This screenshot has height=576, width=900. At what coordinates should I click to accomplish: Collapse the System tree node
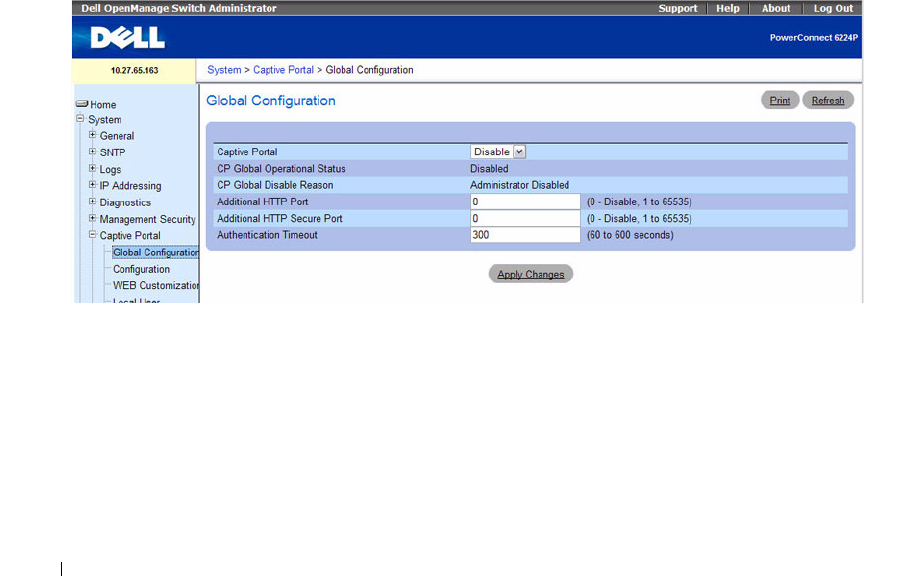click(x=80, y=119)
